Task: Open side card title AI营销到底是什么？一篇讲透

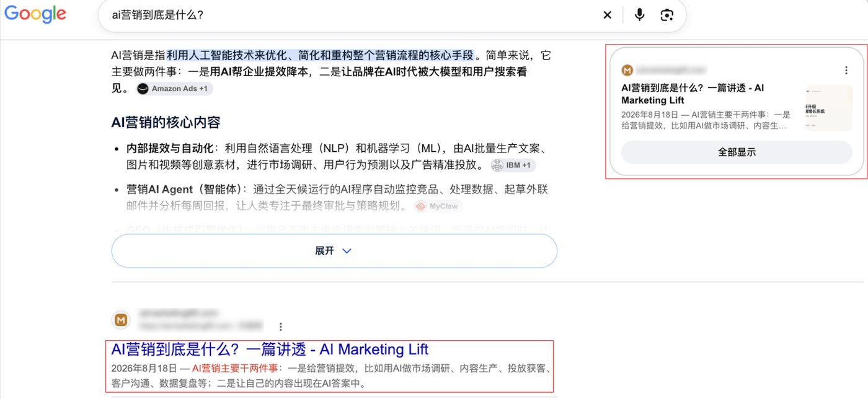Action: (693, 94)
